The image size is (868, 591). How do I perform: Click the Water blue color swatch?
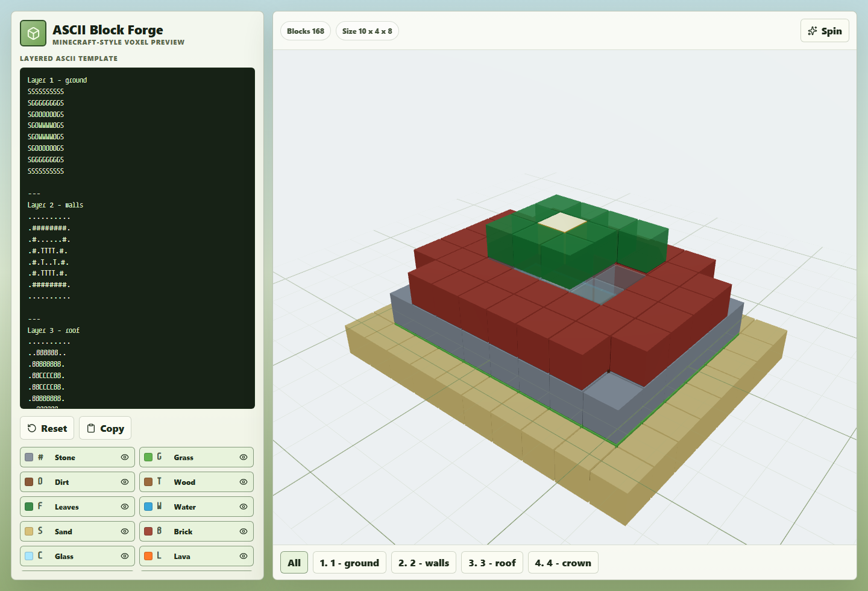(148, 507)
